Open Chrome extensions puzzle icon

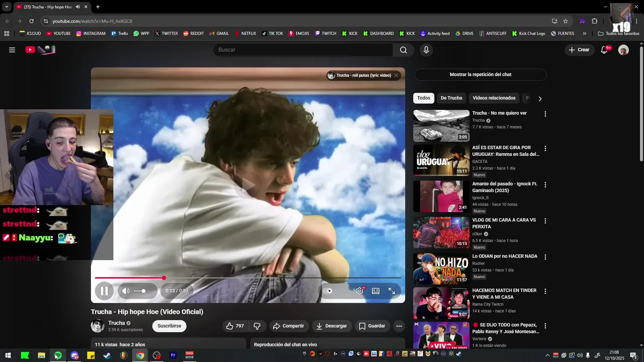pyautogui.click(x=594, y=21)
